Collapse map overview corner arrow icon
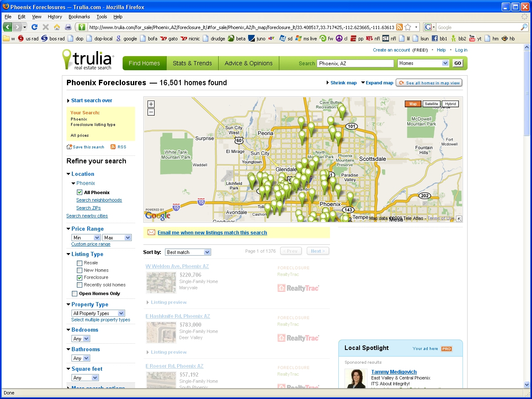Viewport: 532px width, 399px height. pos(459,219)
